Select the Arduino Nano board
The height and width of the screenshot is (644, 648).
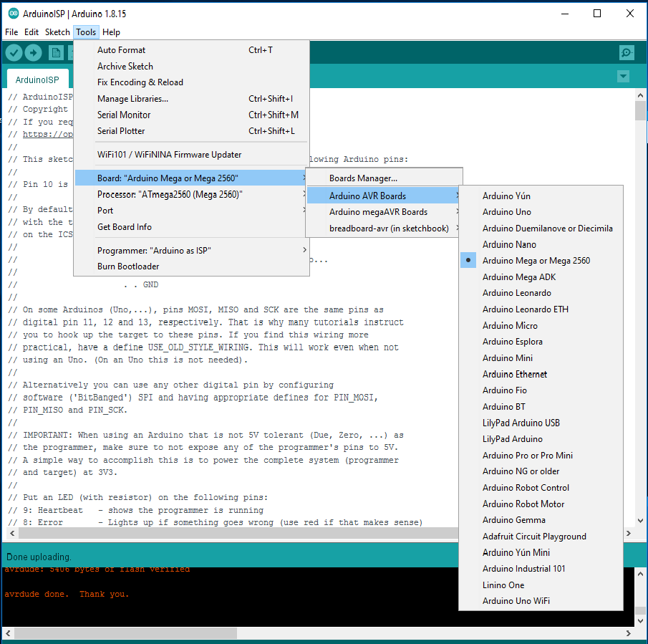541,245
